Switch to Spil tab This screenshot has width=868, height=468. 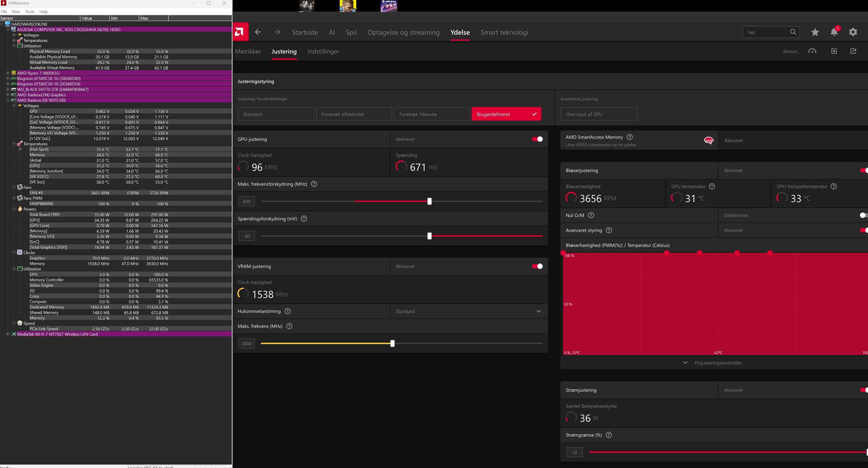coord(351,32)
